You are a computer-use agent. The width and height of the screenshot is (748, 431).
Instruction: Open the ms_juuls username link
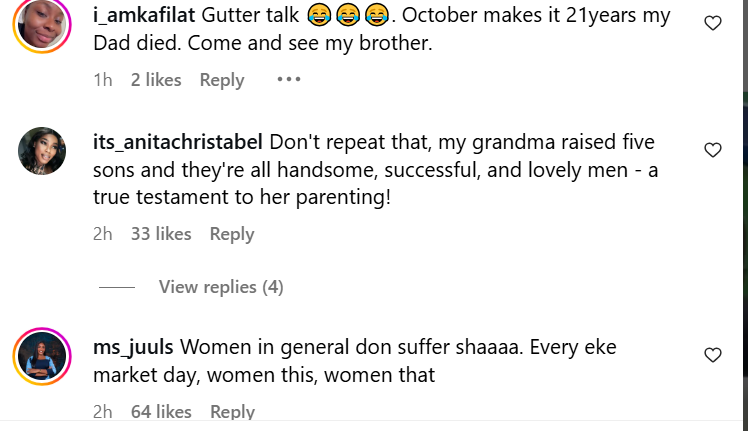point(133,348)
